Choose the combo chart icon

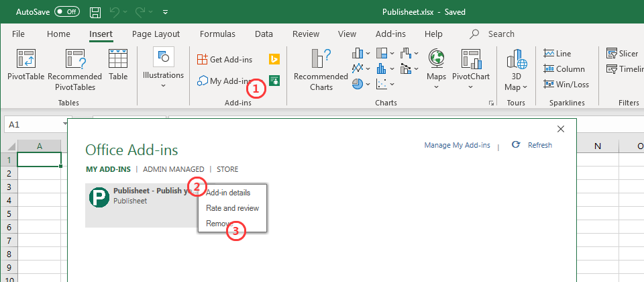(406, 68)
